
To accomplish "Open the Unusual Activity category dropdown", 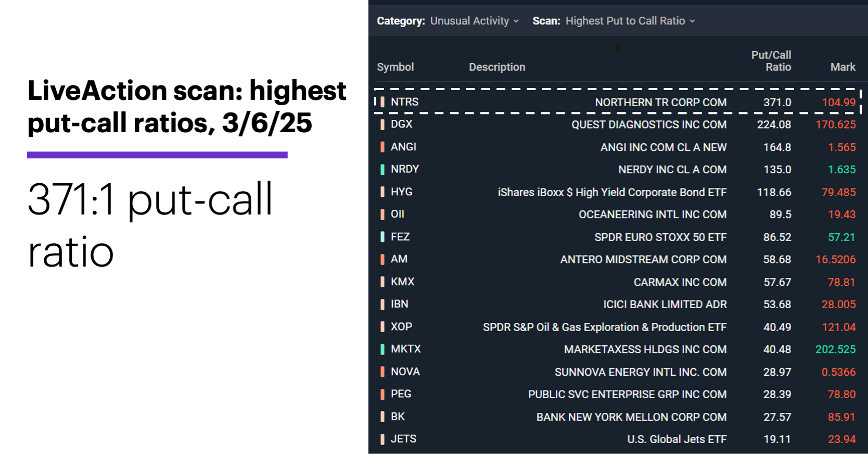I will pos(471,21).
